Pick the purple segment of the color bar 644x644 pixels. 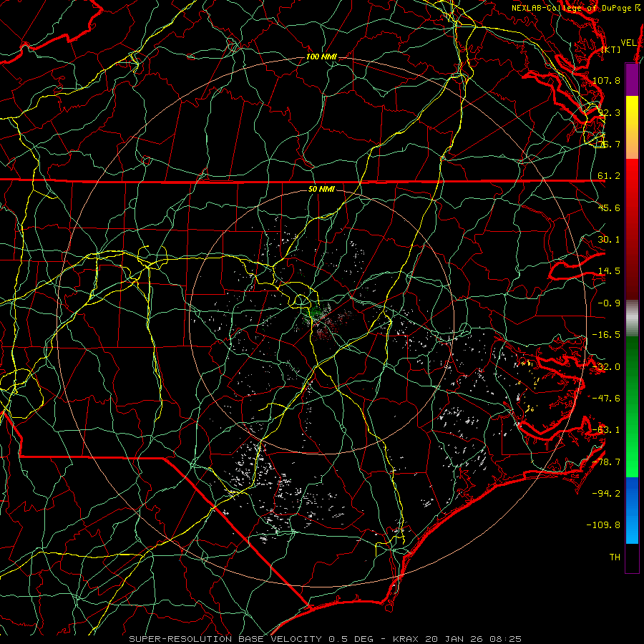(x=632, y=80)
